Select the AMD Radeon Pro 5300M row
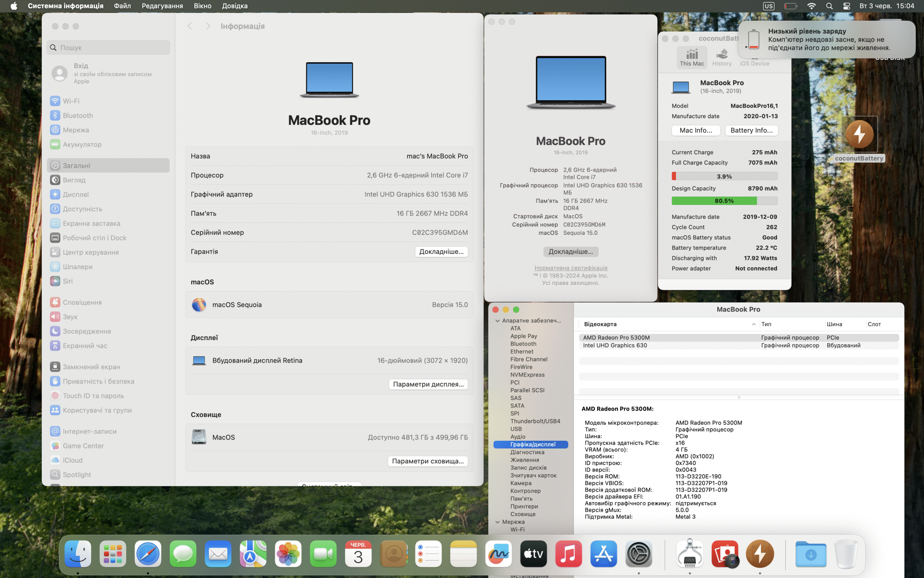This screenshot has height=578, width=924. pos(739,337)
